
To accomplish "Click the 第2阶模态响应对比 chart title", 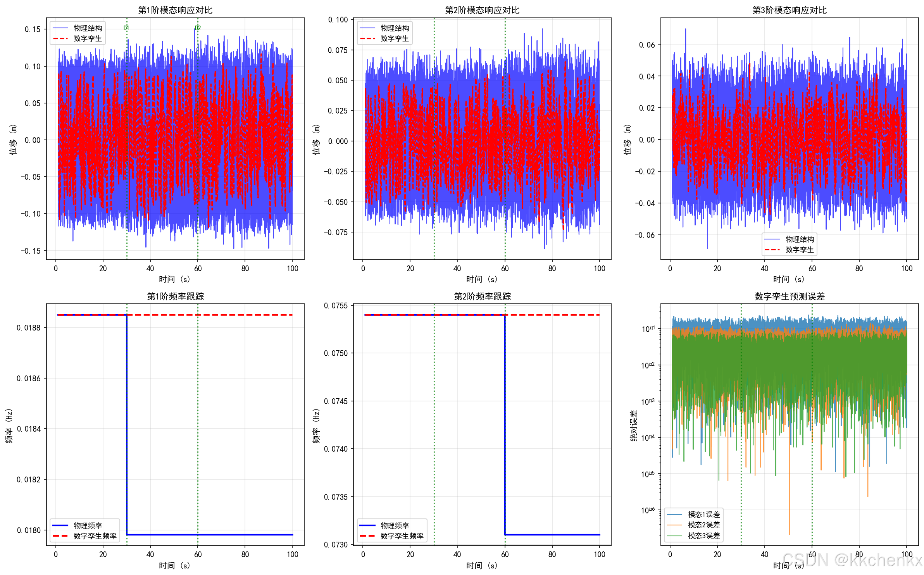I will click(482, 10).
